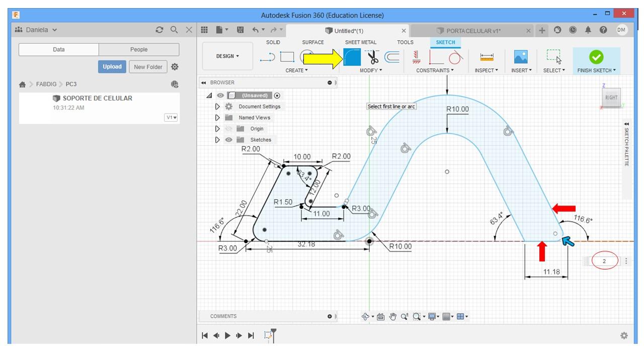Click the Select window-selection icon
Image resolution: width=644 pixels, height=362 pixels.
point(554,57)
